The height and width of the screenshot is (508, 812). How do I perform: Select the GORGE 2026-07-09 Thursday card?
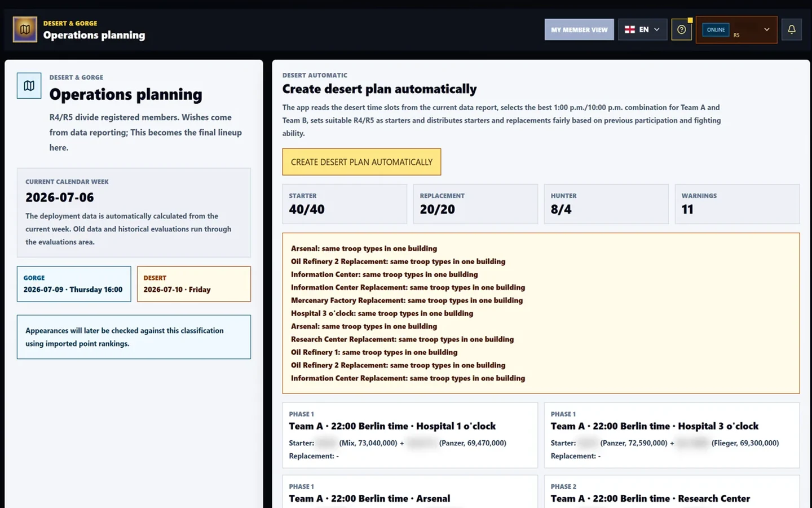point(74,284)
